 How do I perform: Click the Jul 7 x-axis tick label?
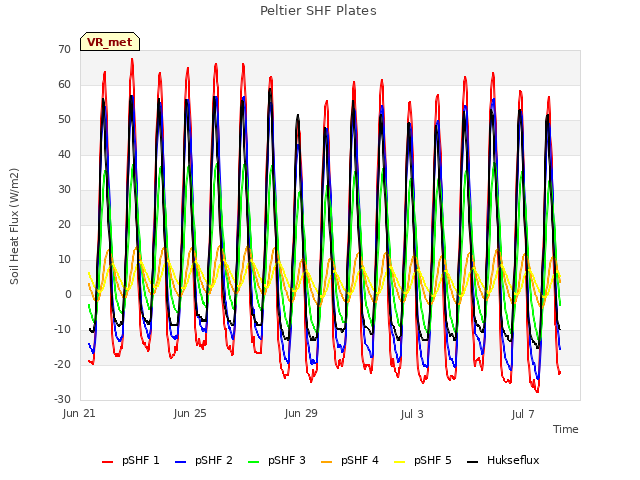pyautogui.click(x=523, y=414)
